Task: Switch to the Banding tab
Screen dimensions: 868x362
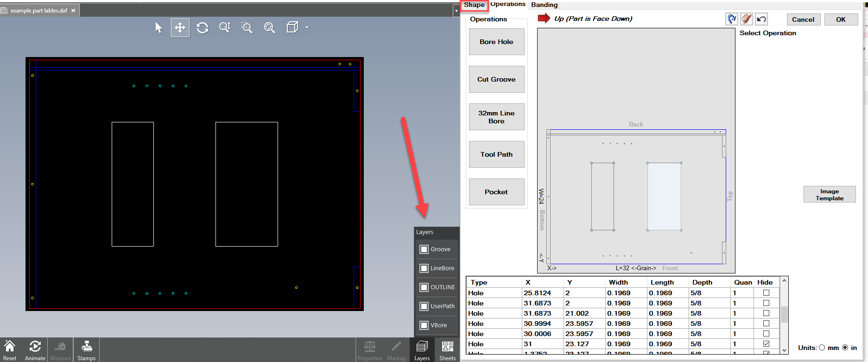Action: pyautogui.click(x=544, y=5)
